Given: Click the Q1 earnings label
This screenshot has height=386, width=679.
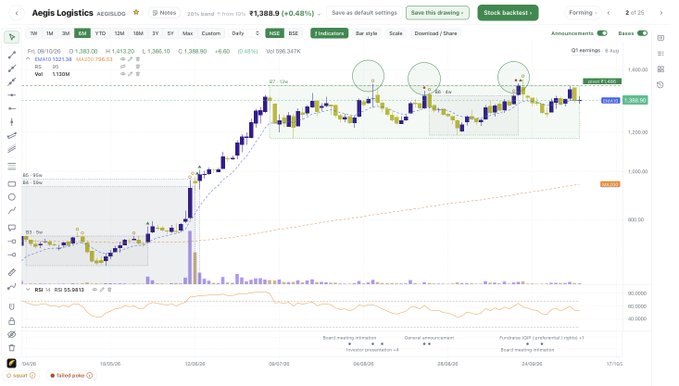Looking at the screenshot, I should coord(585,50).
